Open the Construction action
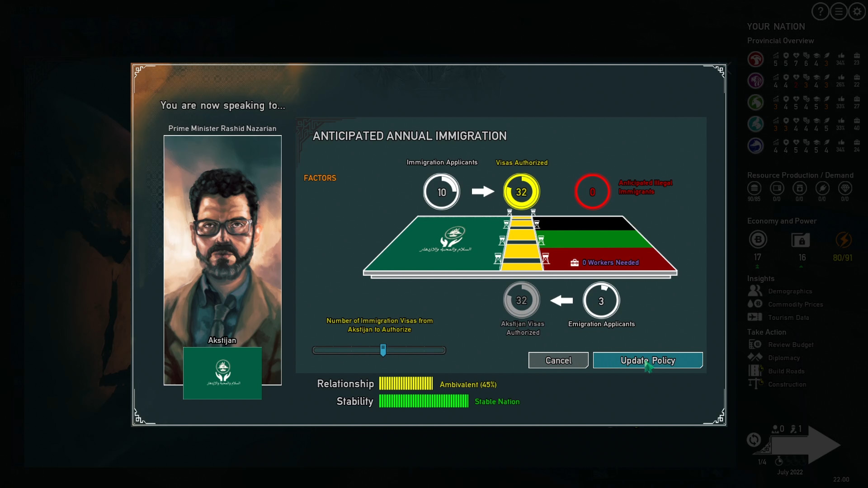Viewport: 868px width, 488px height. [x=788, y=384]
